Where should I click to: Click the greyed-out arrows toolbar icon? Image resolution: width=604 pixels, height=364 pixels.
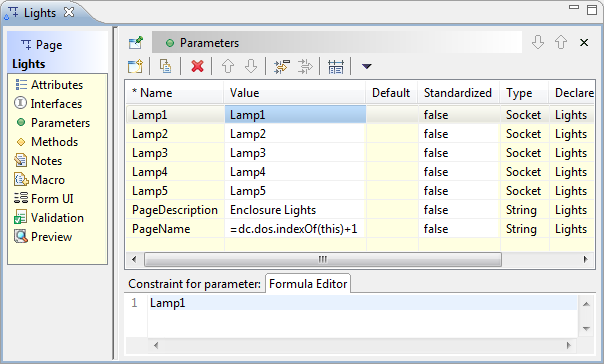coord(305,66)
